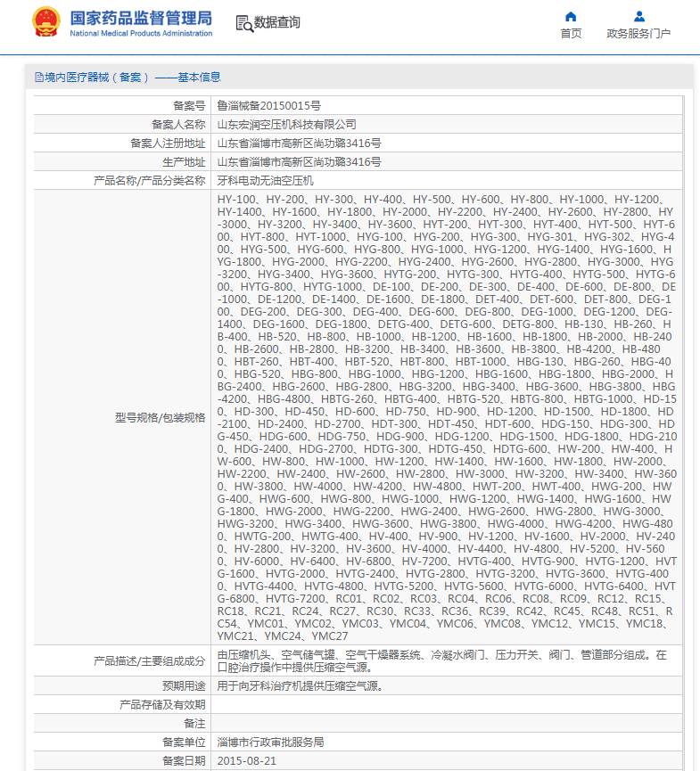Click the 国家药品监督管理局 title
Image resolution: width=700 pixels, height=771 pixels.
pyautogui.click(x=141, y=18)
